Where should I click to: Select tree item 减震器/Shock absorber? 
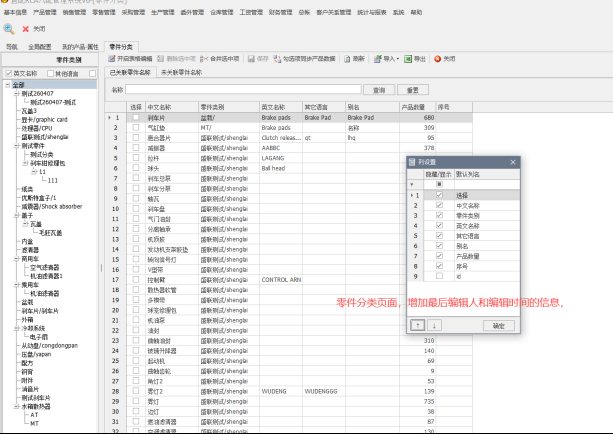click(x=52, y=206)
